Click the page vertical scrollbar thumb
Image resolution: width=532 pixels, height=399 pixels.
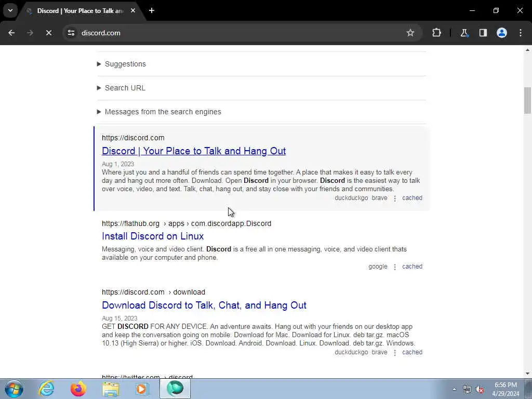pyautogui.click(x=527, y=100)
